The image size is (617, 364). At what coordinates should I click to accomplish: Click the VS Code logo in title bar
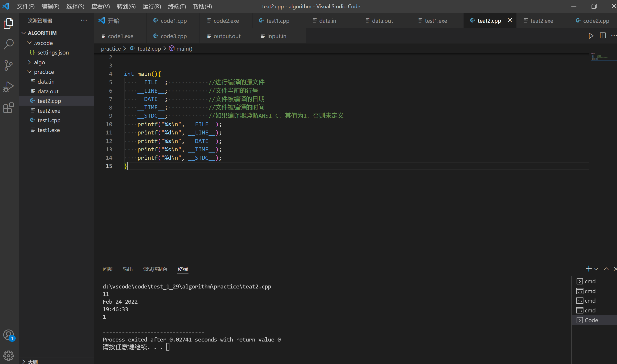click(x=6, y=6)
